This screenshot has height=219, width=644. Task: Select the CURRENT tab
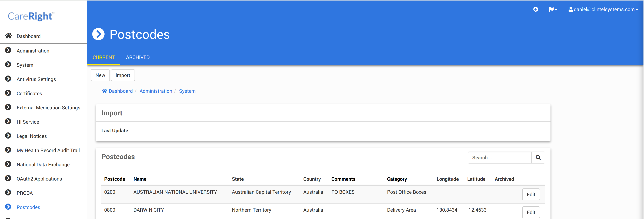point(104,57)
